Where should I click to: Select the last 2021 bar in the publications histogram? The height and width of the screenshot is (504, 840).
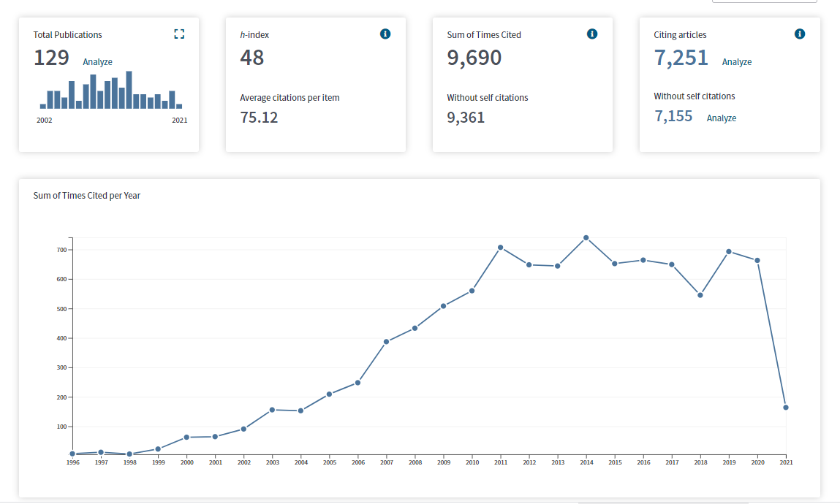[179, 107]
